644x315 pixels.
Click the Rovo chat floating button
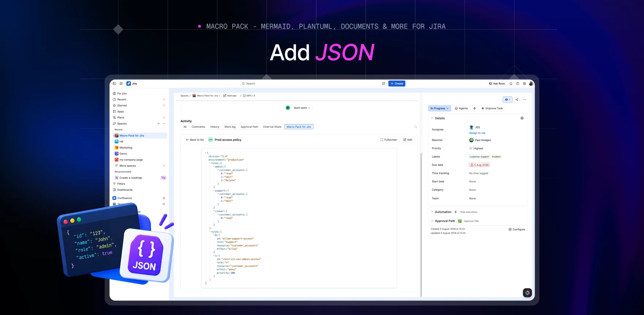point(527,293)
